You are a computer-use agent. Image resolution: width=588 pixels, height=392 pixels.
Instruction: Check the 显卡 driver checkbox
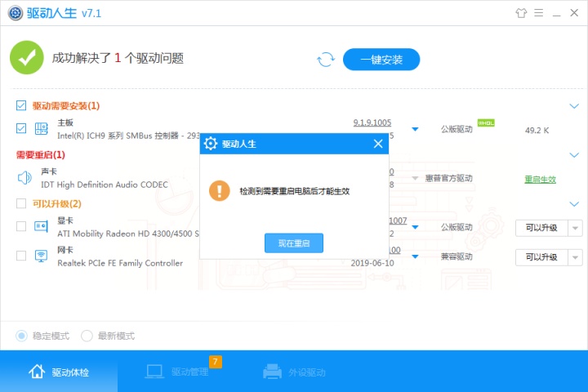[21, 226]
